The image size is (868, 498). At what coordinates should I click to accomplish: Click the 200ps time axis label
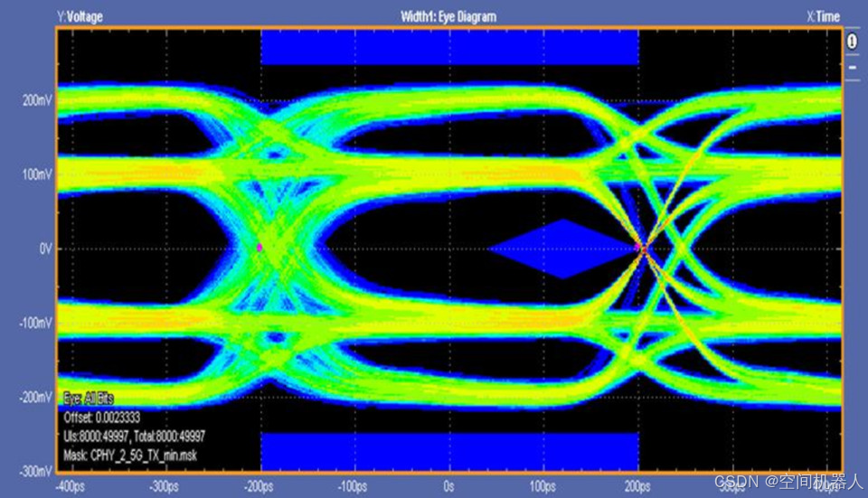pos(637,486)
